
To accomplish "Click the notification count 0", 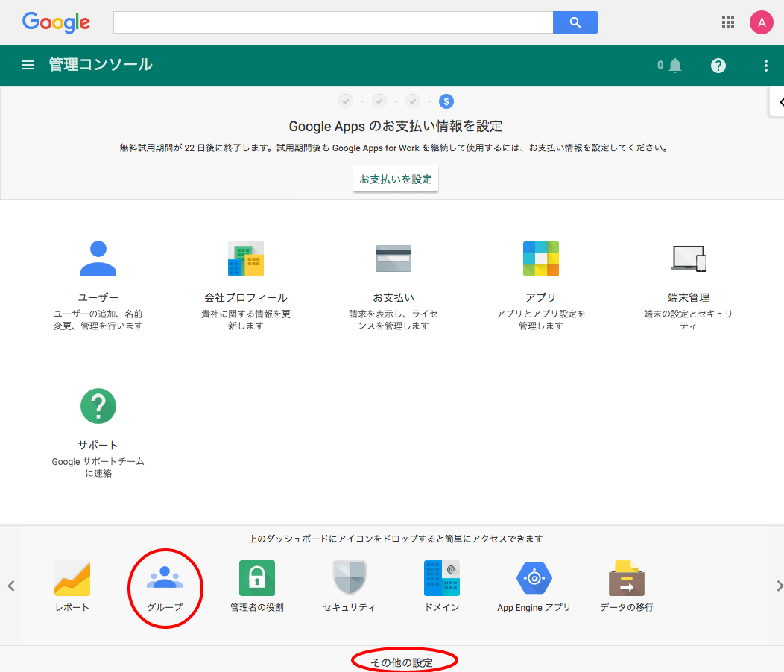I will click(660, 65).
